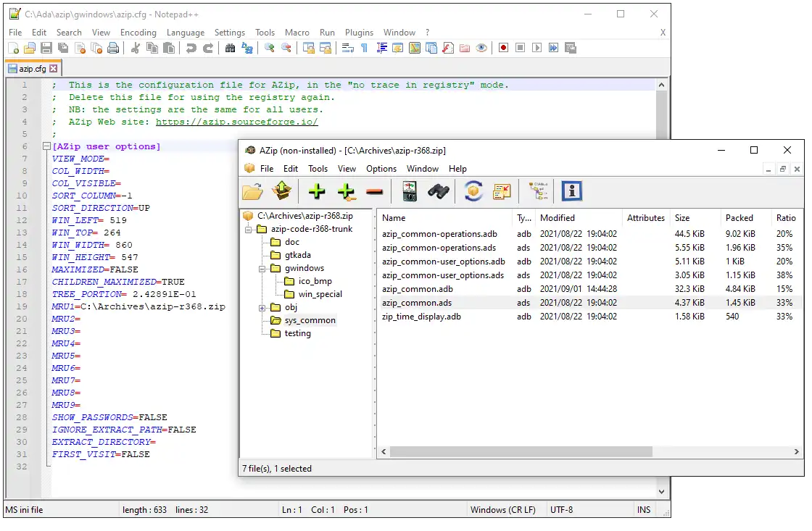Toggle the tree view icon in AZip

[x=538, y=191]
